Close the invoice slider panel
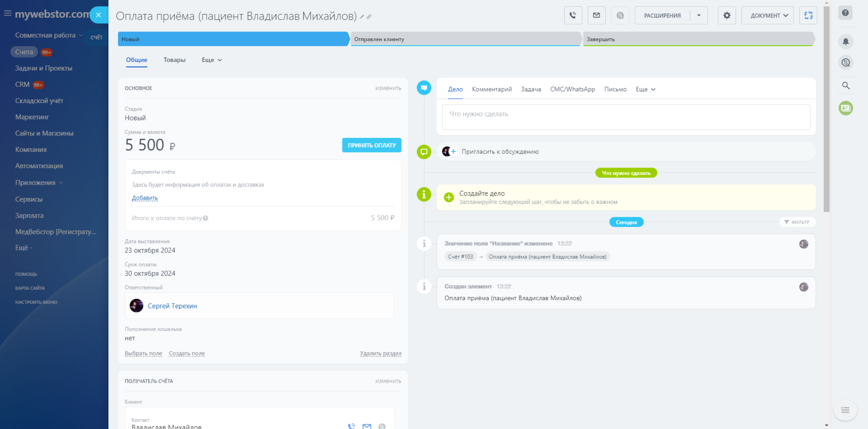The image size is (868, 429). tap(98, 15)
